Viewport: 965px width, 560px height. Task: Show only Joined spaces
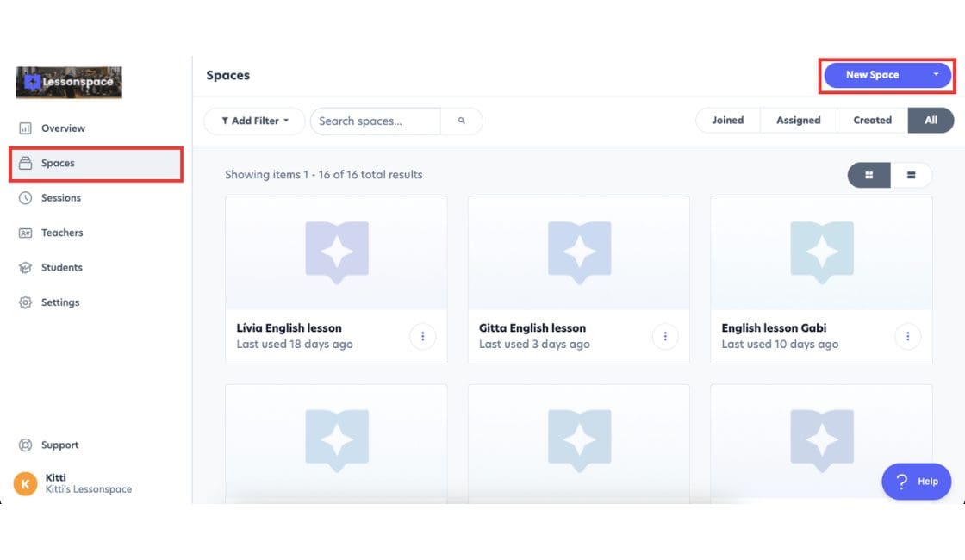(x=727, y=121)
